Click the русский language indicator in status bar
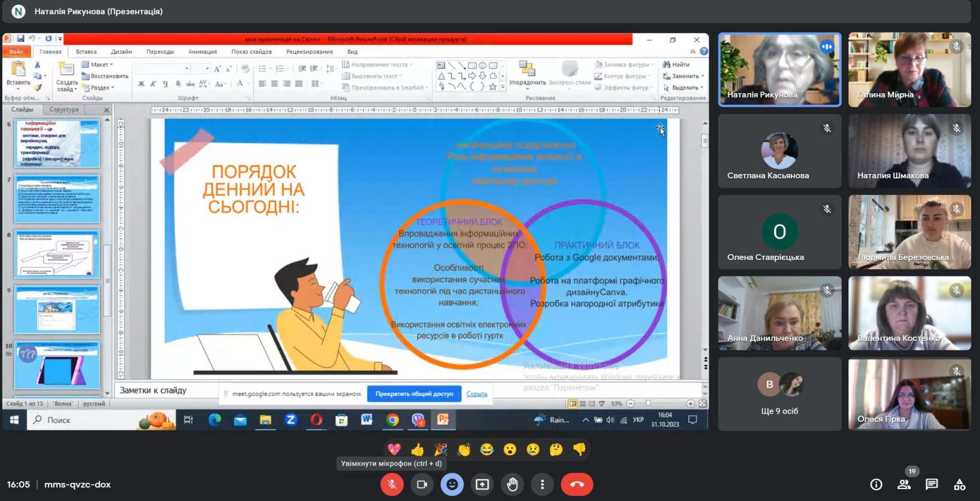This screenshot has width=980, height=501. coord(94,404)
